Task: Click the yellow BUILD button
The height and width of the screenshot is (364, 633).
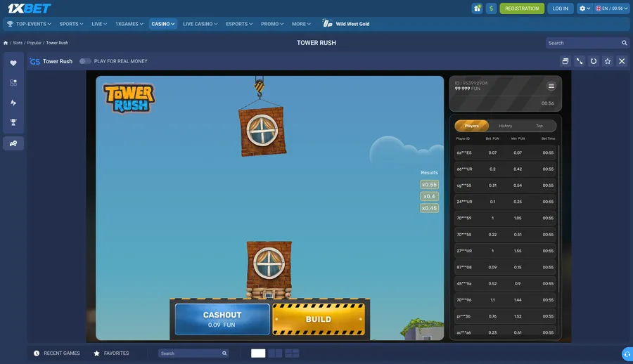Action: click(x=319, y=319)
